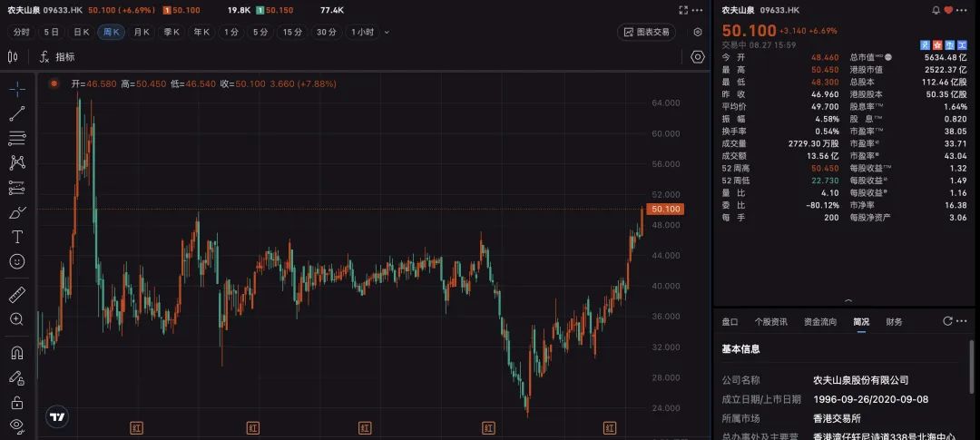
Task: Toggle magnet snap mode
Action: 16,353
